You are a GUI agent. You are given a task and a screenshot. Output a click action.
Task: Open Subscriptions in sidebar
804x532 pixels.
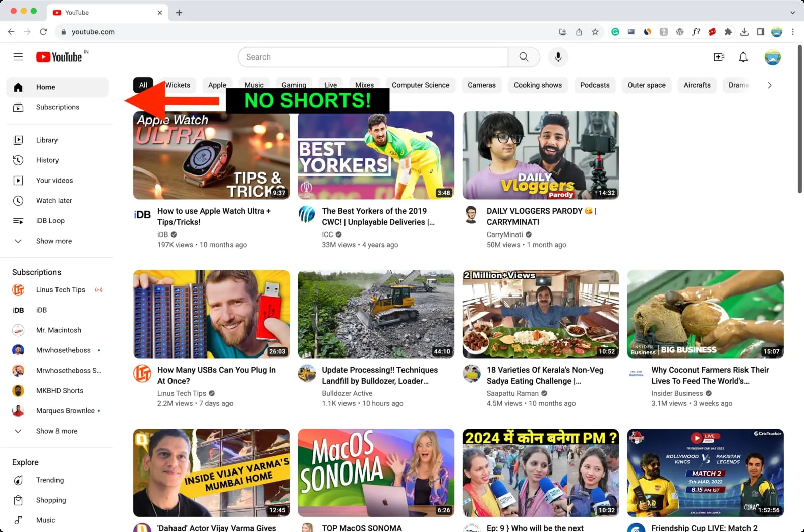coord(58,107)
